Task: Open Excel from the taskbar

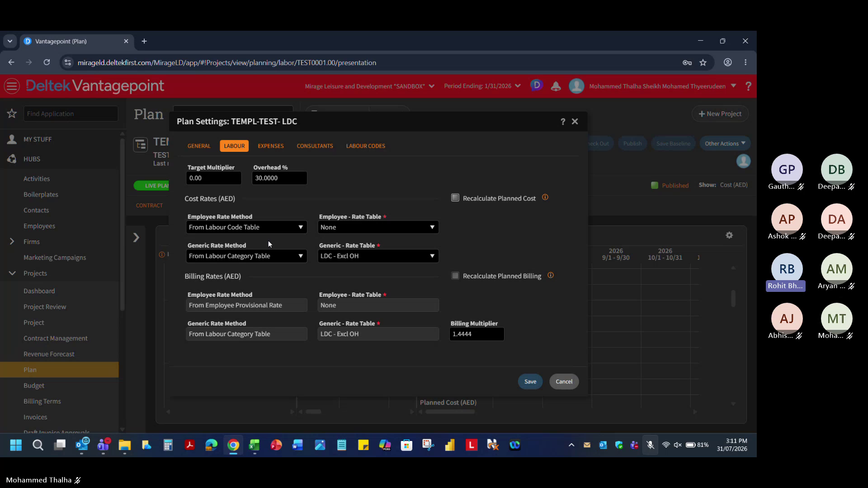Action: pyautogui.click(x=254, y=446)
